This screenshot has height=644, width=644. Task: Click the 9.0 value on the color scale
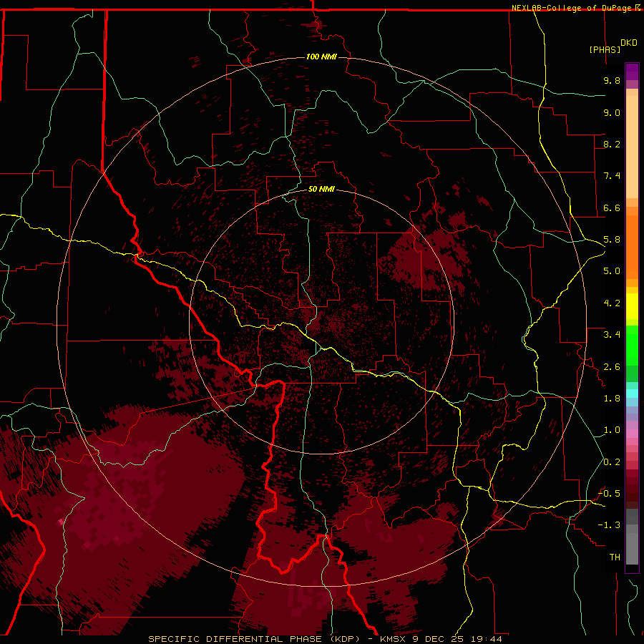(612, 112)
